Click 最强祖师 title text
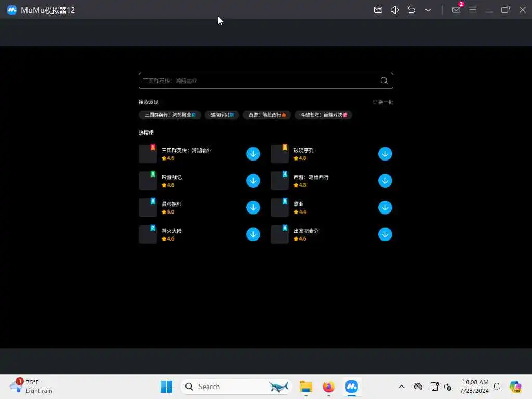The width and height of the screenshot is (532, 399). 171,204
